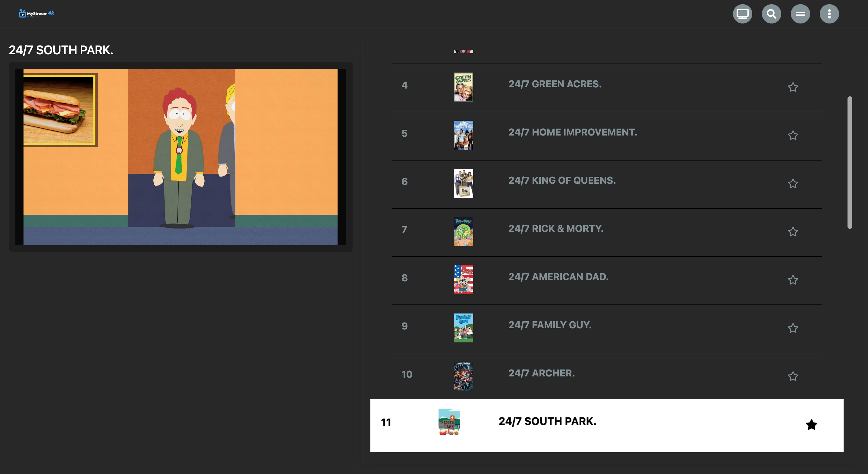
Task: Select channel number 4 in the list
Action: pyautogui.click(x=404, y=85)
